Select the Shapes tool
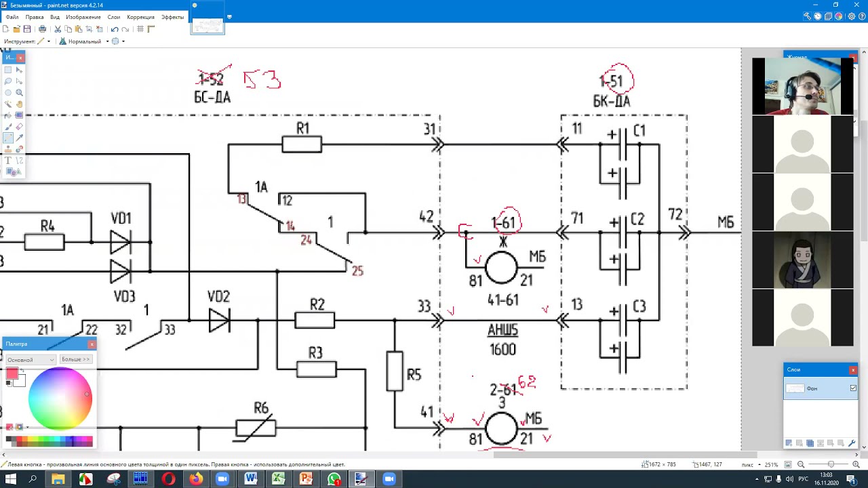Image resolution: width=868 pixels, height=488 pixels. click(x=14, y=172)
